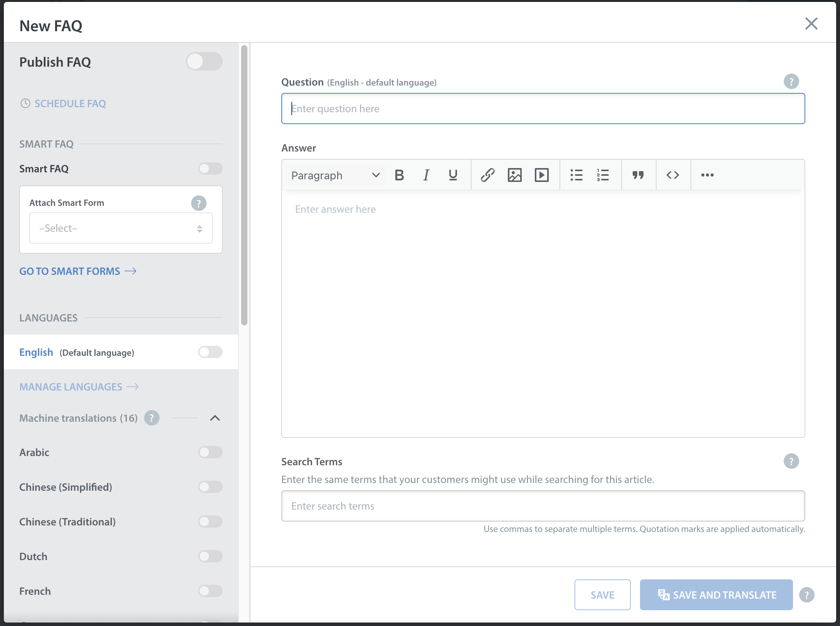This screenshot has width=840, height=626.
Task: Close the New FAQ dialog
Action: coord(811,24)
